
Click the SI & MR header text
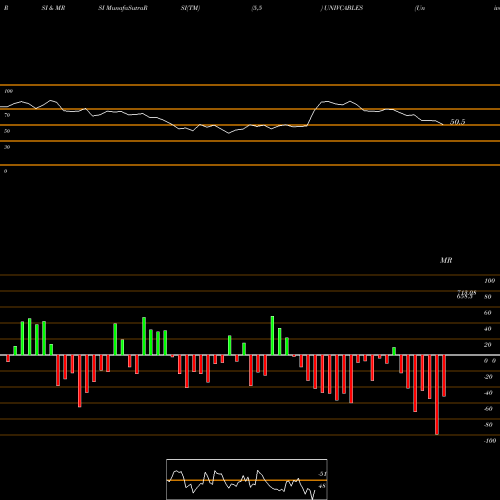53,8
